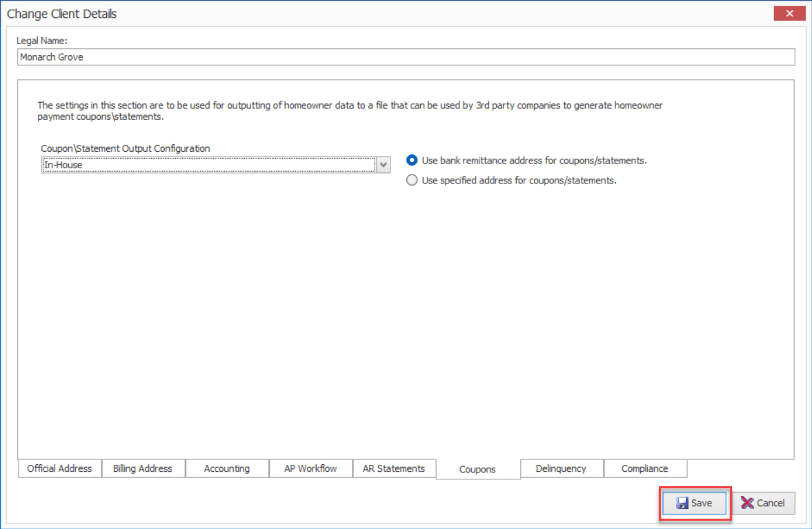
Task: Go to the AR Statements tab
Action: (x=394, y=468)
